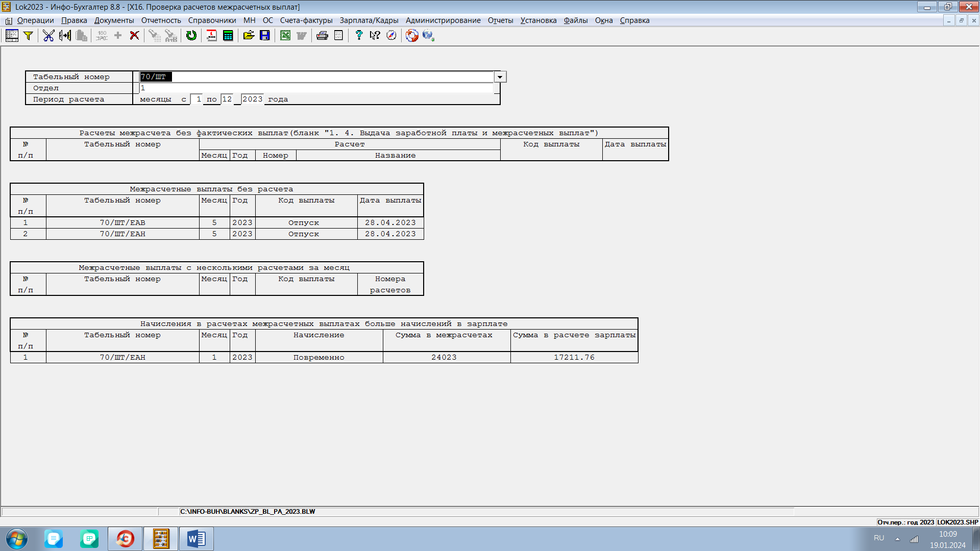Save using the floppy disk icon

[x=265, y=36]
